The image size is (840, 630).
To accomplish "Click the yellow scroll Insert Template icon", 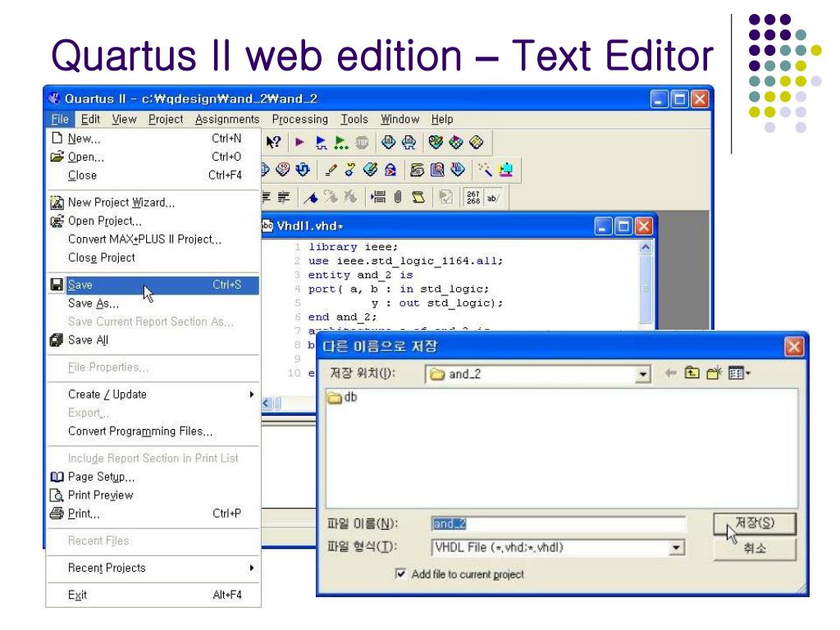I will pyautogui.click(x=418, y=198).
